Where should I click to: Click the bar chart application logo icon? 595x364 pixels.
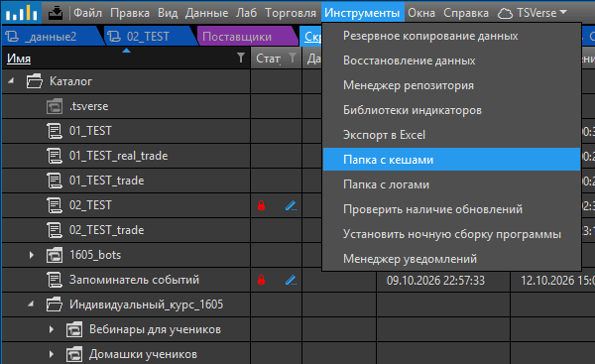click(x=21, y=13)
